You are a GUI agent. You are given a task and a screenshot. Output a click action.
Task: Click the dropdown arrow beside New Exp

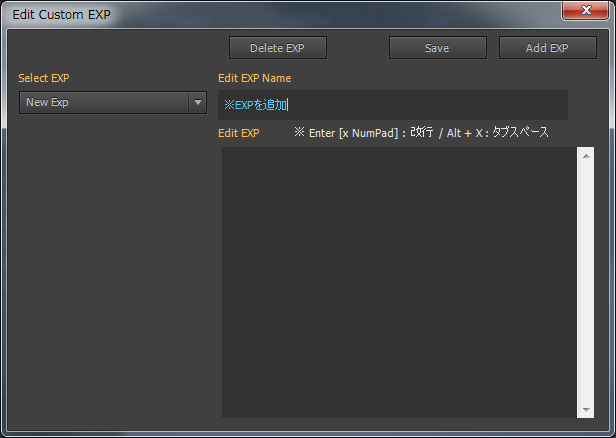pyautogui.click(x=198, y=103)
